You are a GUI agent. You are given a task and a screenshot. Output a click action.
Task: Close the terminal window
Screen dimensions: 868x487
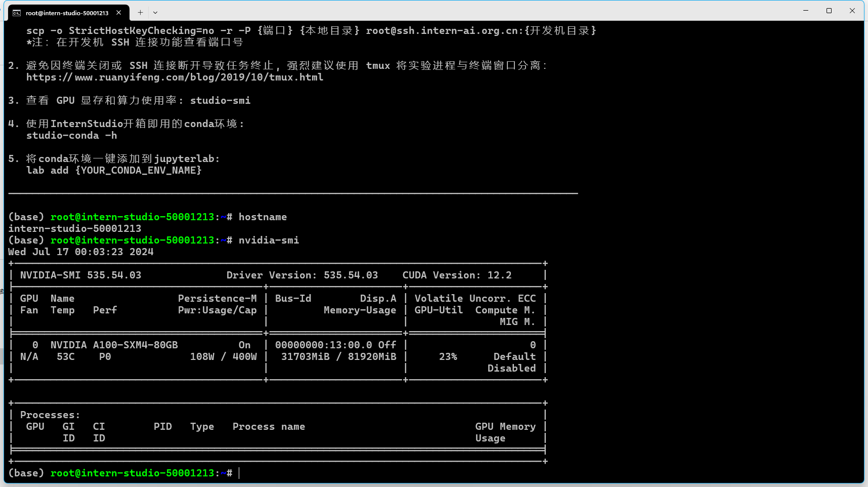852,11
